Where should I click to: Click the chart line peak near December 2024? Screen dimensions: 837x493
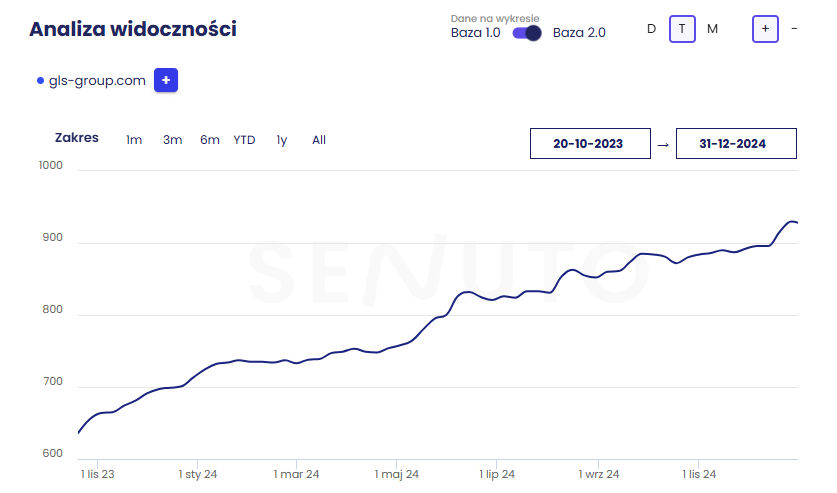click(x=790, y=221)
